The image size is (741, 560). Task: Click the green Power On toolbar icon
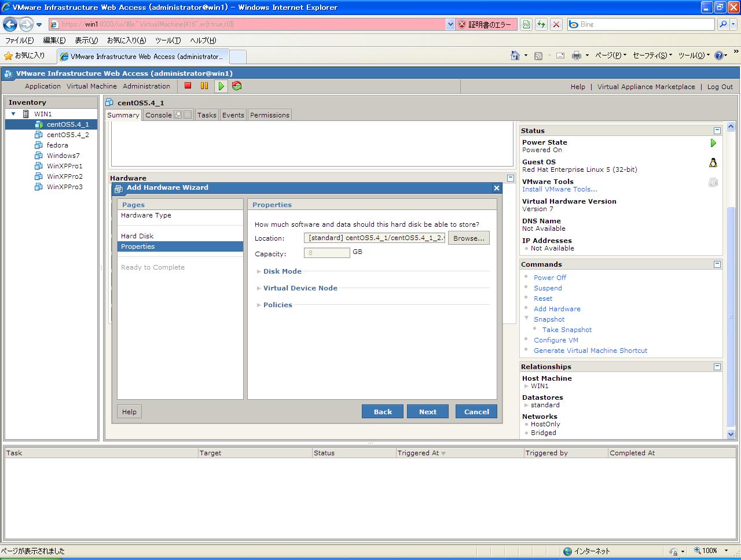point(221,86)
